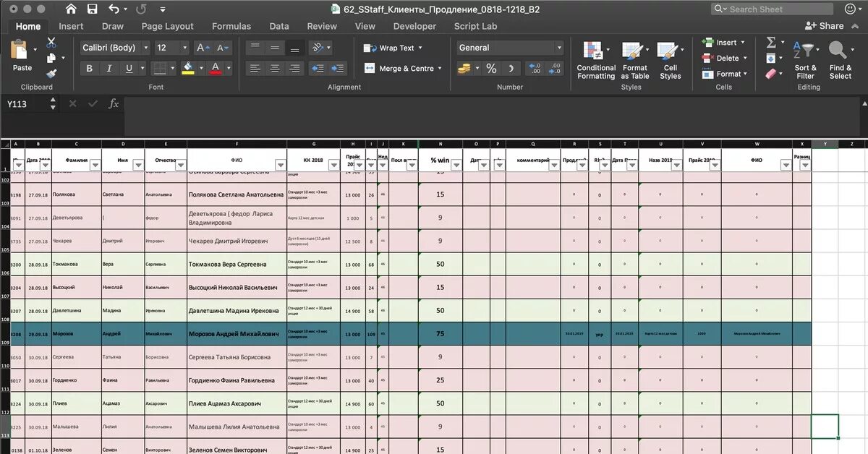Viewport: 868px width, 454px height.
Task: Align cell content to the top
Action: click(x=254, y=48)
